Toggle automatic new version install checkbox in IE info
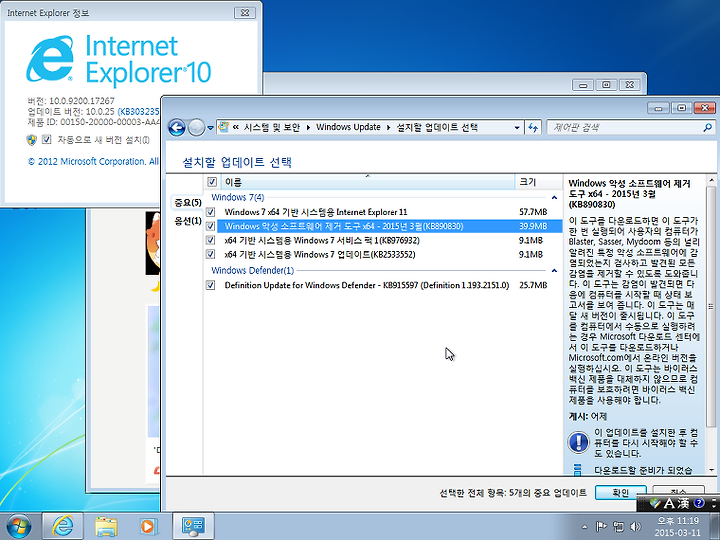This screenshot has width=720, height=540. pyautogui.click(x=46, y=139)
